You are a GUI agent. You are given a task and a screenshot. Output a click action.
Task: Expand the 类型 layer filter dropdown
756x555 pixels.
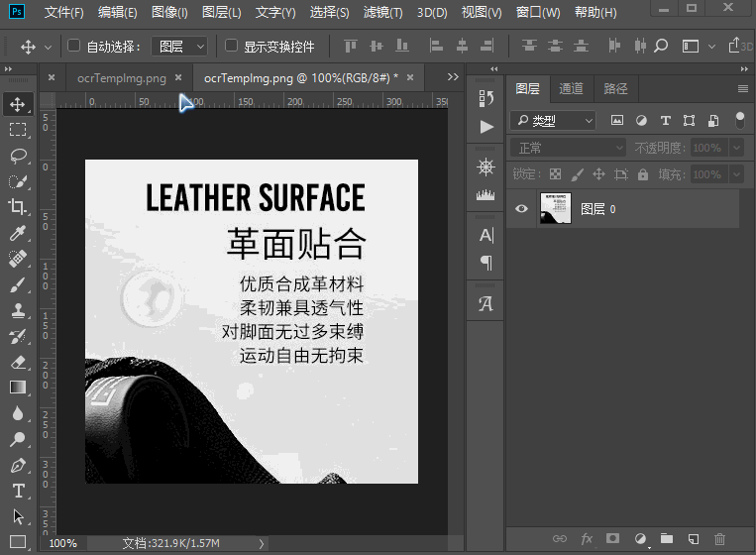click(x=554, y=121)
